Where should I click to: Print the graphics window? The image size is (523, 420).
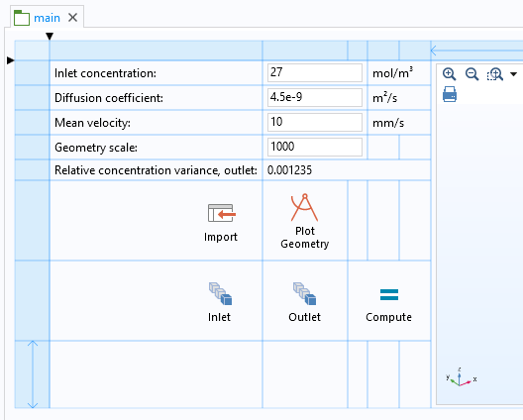pos(450,94)
